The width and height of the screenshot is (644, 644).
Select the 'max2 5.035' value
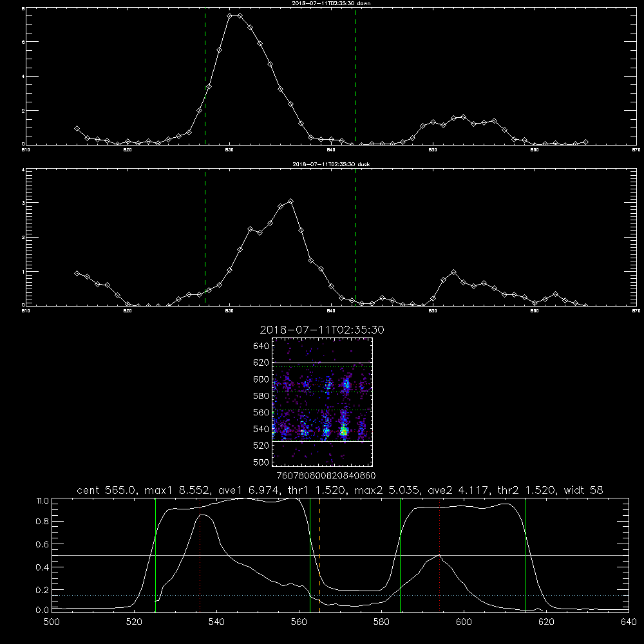(388, 490)
